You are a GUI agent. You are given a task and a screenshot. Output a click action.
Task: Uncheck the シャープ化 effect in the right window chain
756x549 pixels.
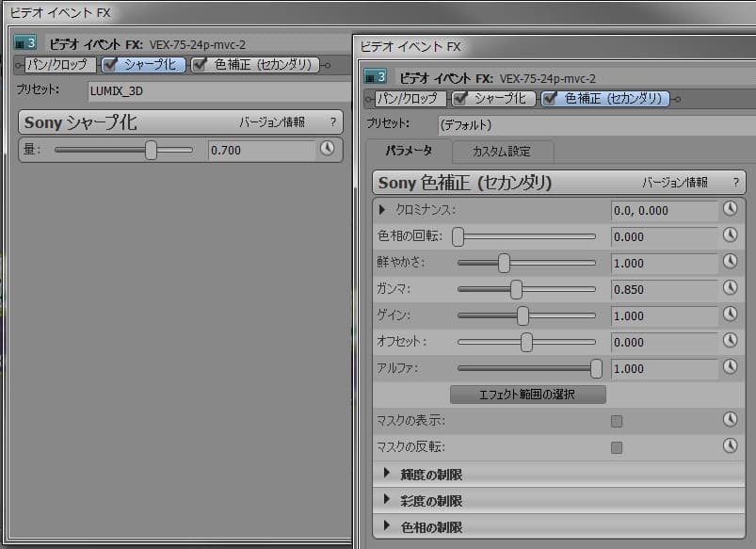[460, 98]
